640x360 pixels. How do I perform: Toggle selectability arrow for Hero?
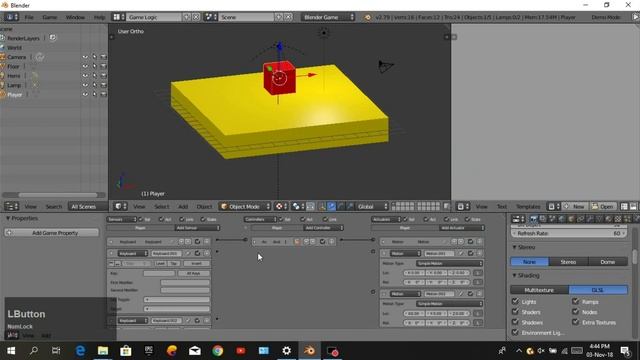pyautogui.click(x=94, y=76)
